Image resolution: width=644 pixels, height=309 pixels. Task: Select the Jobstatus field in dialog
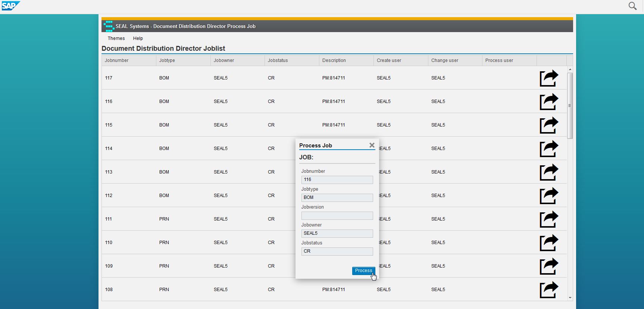coord(337,252)
